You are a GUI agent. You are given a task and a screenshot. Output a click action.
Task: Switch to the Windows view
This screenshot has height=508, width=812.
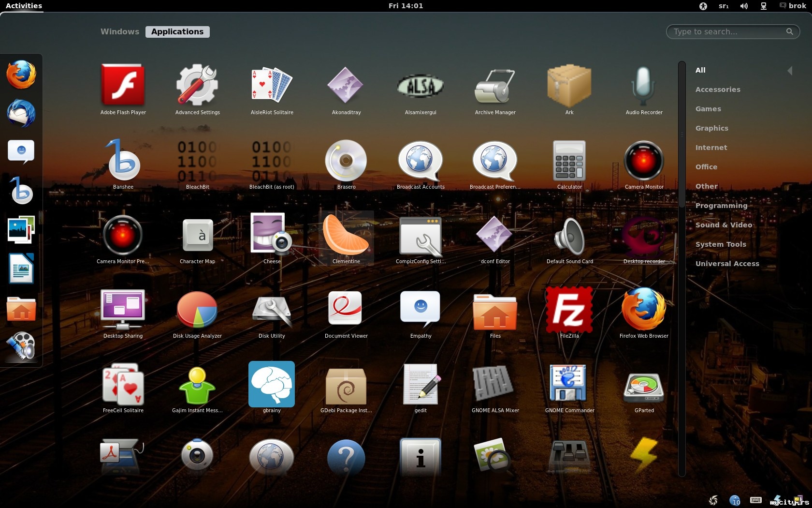tap(120, 31)
